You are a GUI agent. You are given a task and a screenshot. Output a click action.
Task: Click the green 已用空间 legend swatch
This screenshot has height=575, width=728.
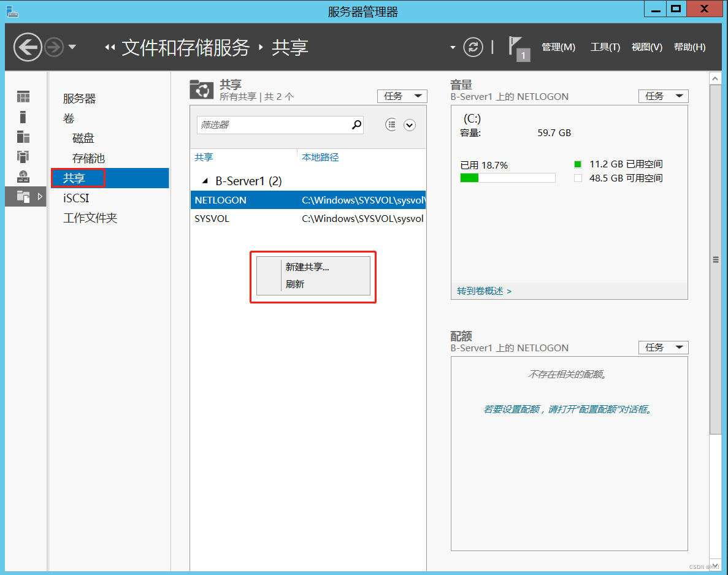(x=578, y=164)
